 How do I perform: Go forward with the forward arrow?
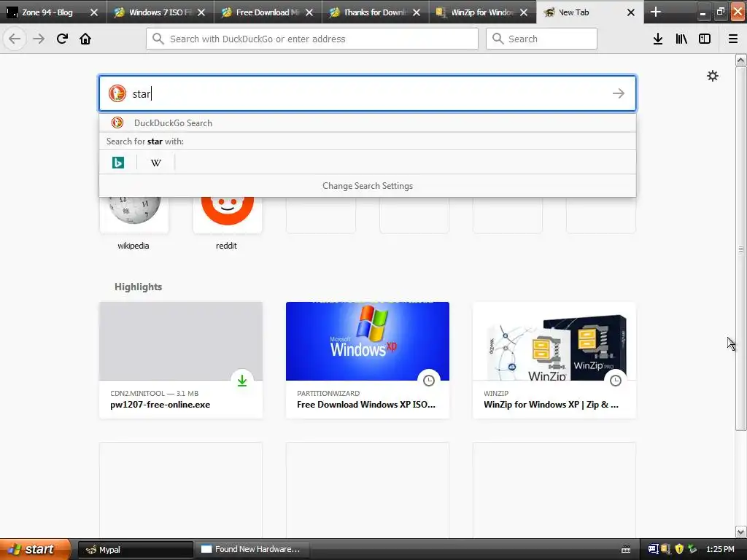pos(39,39)
